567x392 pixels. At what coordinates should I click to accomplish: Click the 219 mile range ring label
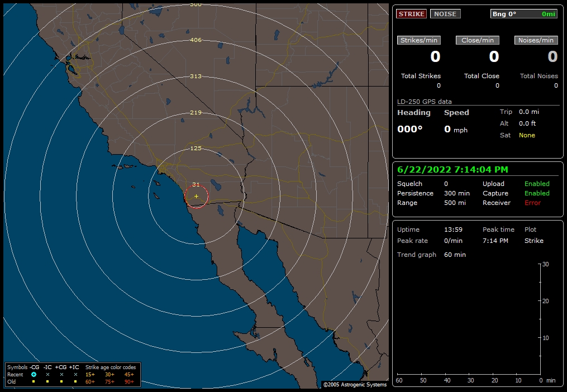[196, 112]
